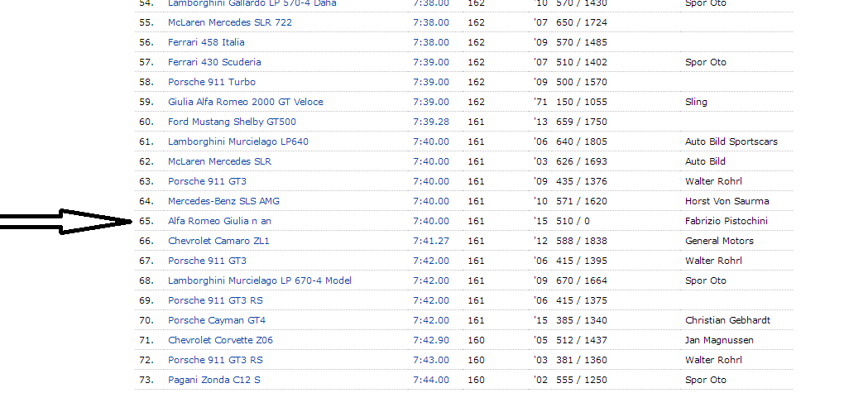Click Porsche 911 GT3 RS link in row 69
Screen dimensions: 868x393
215,301
